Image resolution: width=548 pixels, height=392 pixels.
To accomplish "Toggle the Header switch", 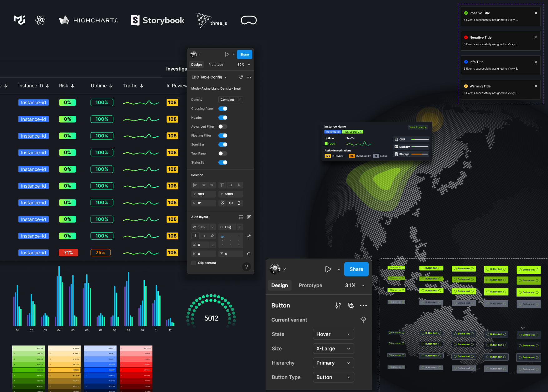I will click(x=223, y=118).
